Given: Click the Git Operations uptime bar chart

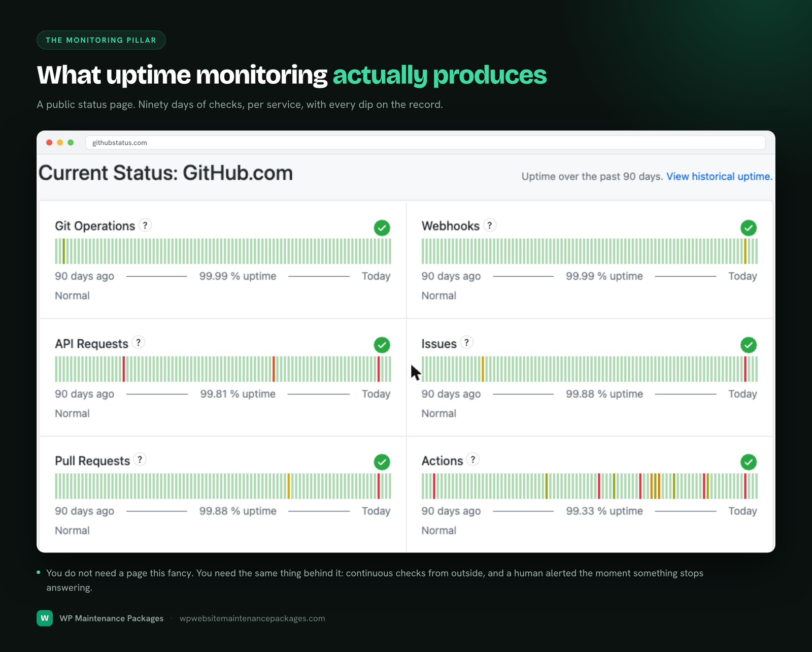Looking at the screenshot, I should (223, 251).
